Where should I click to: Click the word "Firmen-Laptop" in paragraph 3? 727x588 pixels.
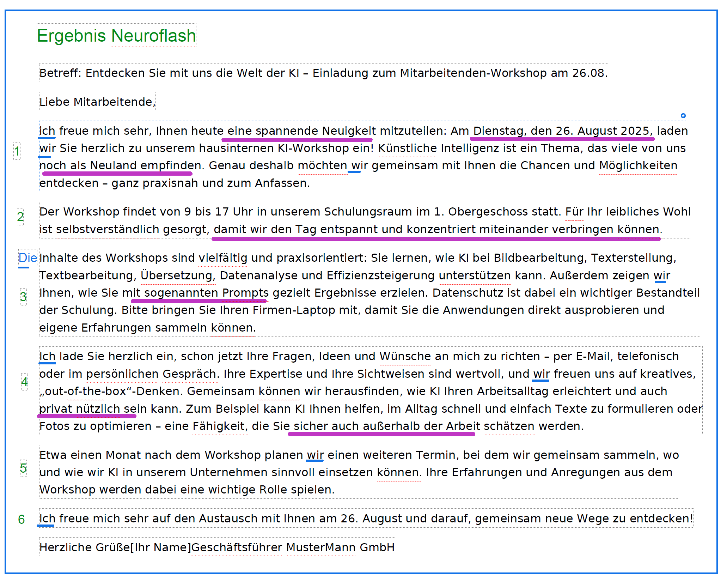pyautogui.click(x=294, y=310)
